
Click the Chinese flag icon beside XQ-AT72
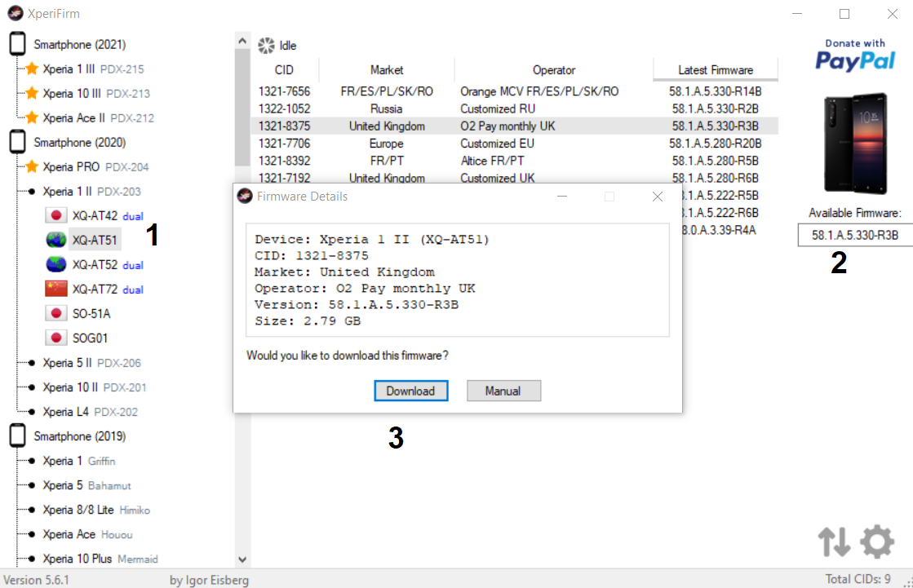pyautogui.click(x=57, y=289)
